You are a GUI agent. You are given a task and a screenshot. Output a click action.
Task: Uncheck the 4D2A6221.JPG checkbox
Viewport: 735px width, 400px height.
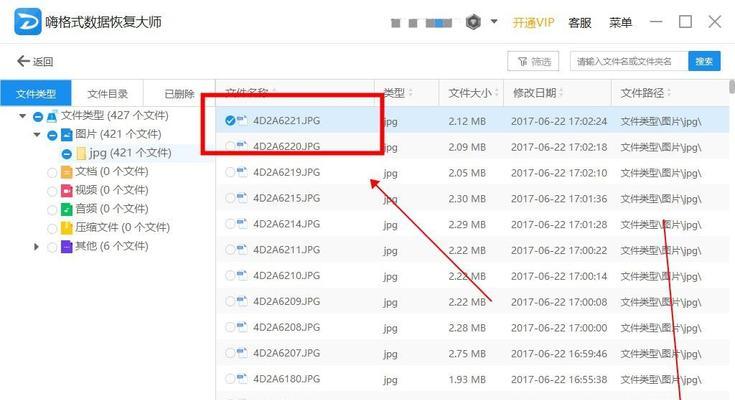pyautogui.click(x=230, y=121)
